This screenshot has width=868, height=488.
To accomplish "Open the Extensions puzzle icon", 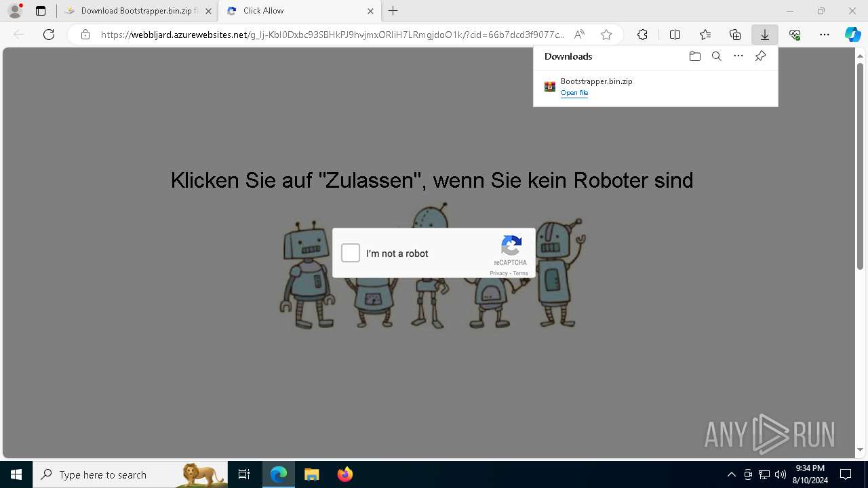I will coord(642,35).
